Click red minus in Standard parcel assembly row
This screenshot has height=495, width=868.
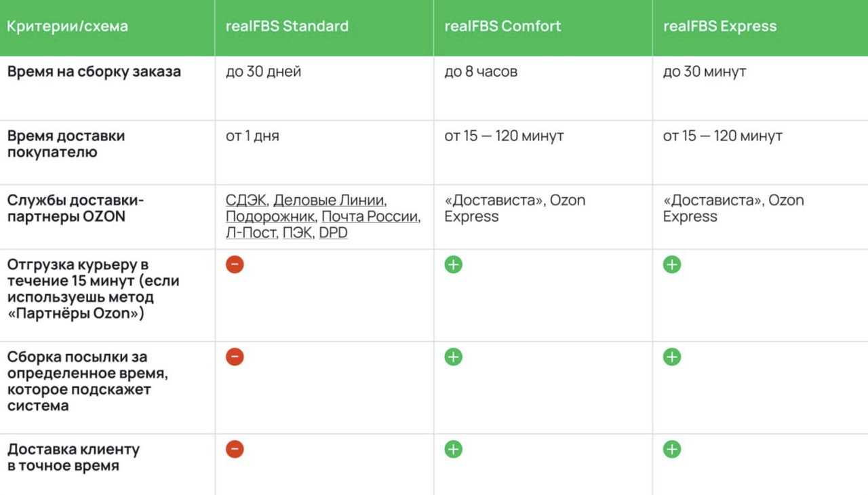[235, 357]
